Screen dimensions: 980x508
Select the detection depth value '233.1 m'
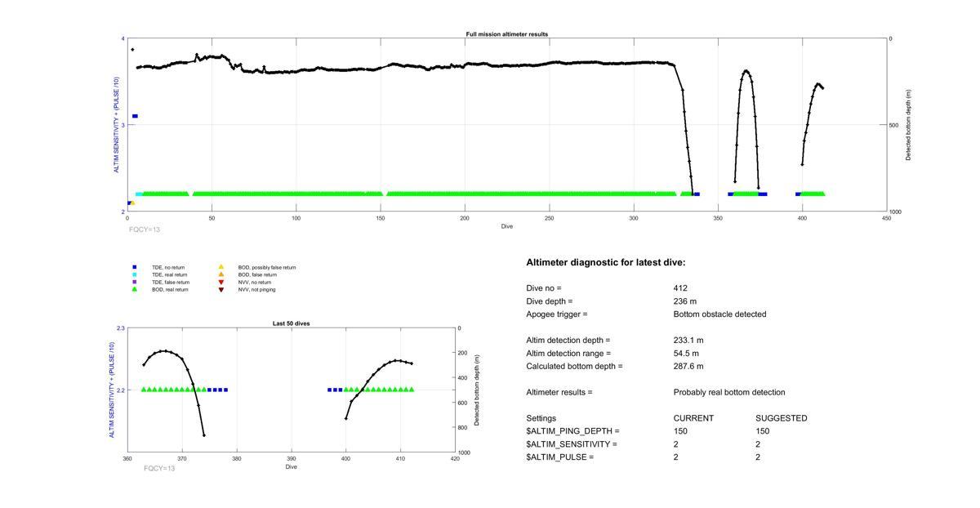[688, 341]
